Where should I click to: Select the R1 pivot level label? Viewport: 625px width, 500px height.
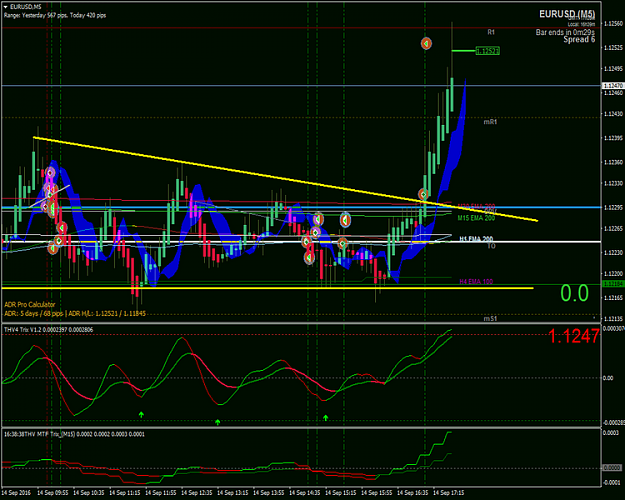(491, 32)
